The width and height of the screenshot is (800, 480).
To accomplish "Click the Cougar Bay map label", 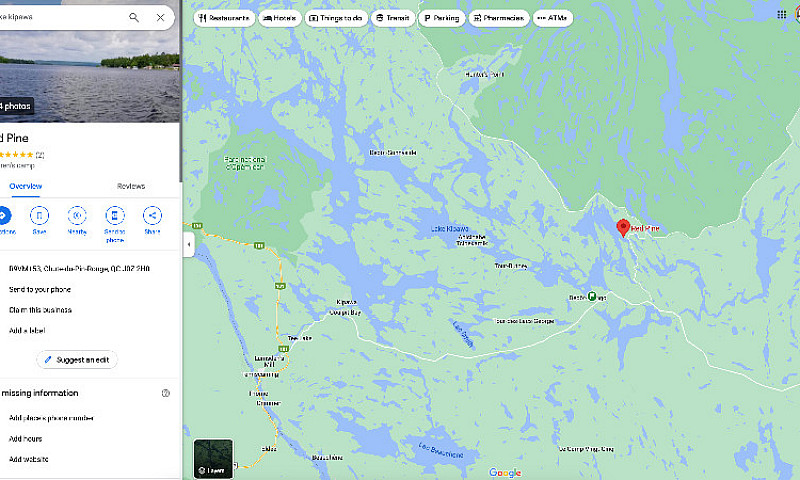I will pos(345,313).
